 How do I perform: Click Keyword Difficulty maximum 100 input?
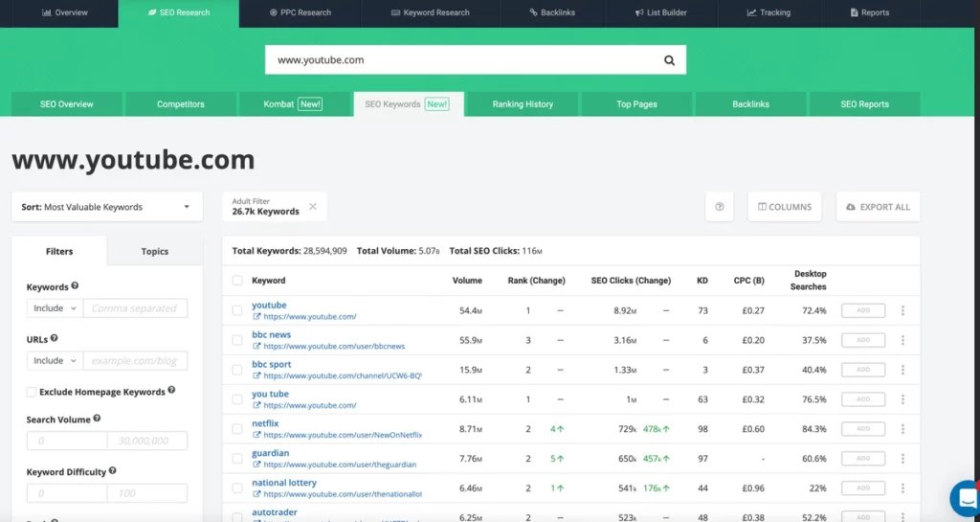tap(146, 493)
